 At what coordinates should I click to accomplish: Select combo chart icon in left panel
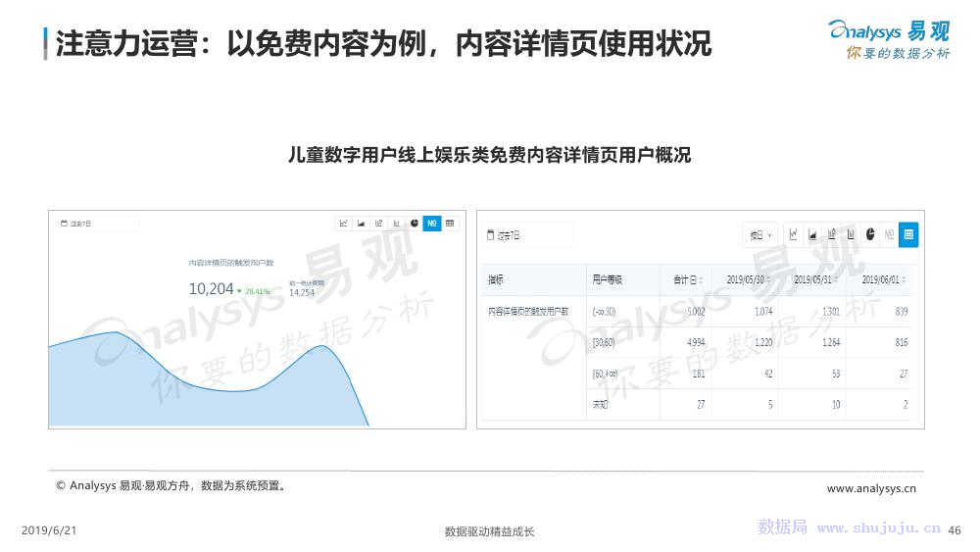(378, 224)
